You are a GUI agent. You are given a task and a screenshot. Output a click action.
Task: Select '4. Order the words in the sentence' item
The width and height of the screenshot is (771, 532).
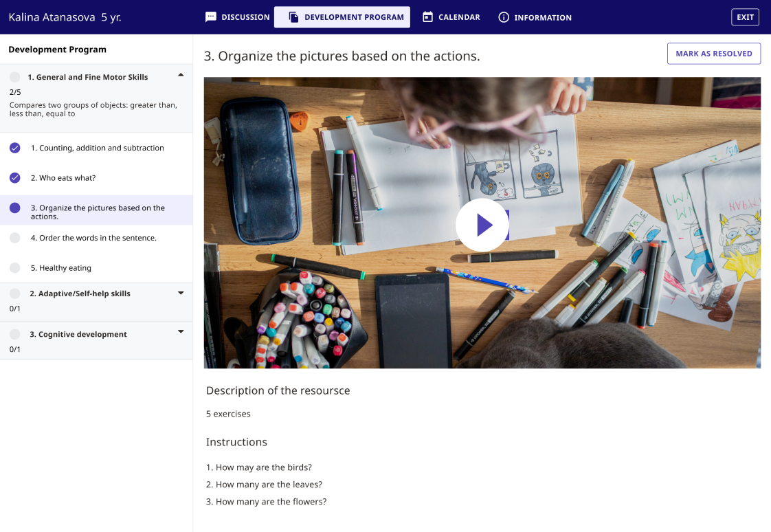[x=96, y=238]
